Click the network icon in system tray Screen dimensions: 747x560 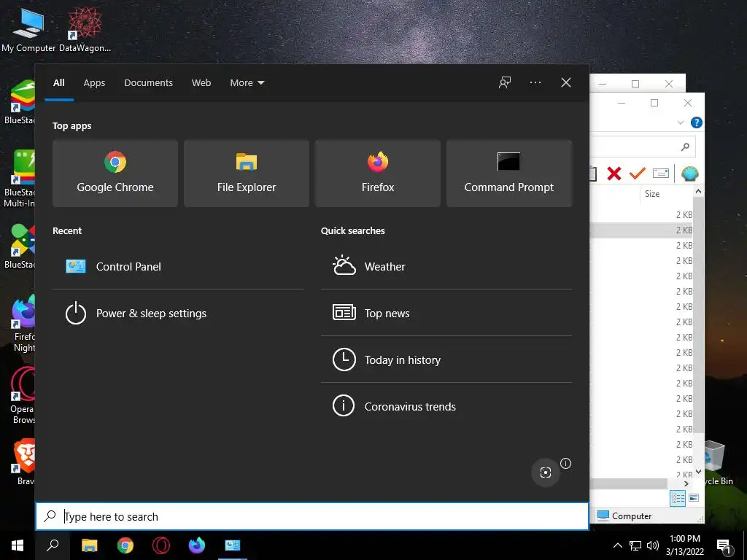click(635, 545)
